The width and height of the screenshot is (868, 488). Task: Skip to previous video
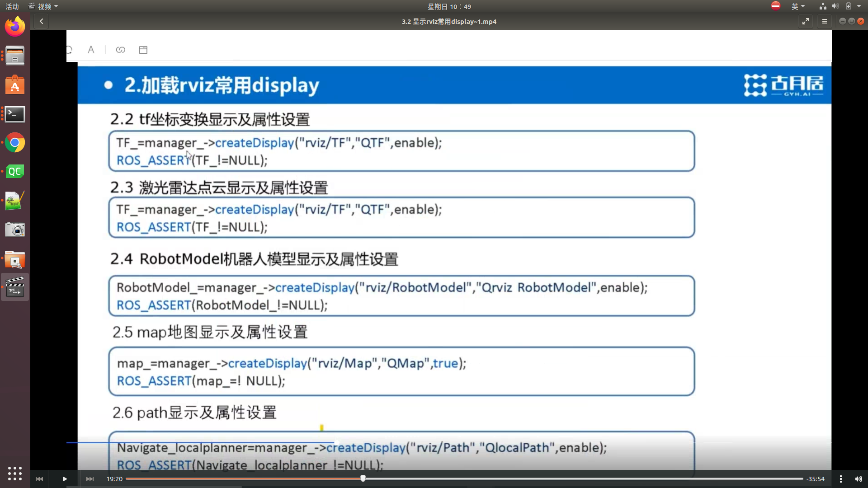(x=39, y=479)
